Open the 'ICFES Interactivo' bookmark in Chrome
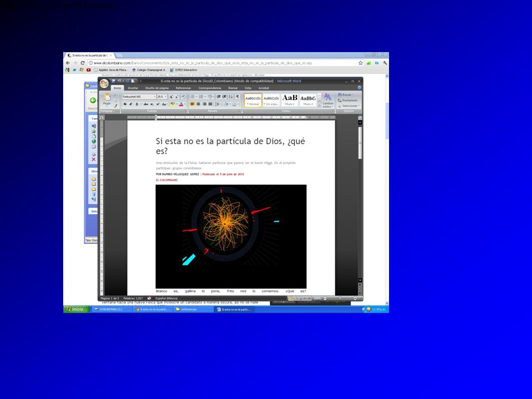Viewport: 532px width, 399px height. click(x=183, y=70)
